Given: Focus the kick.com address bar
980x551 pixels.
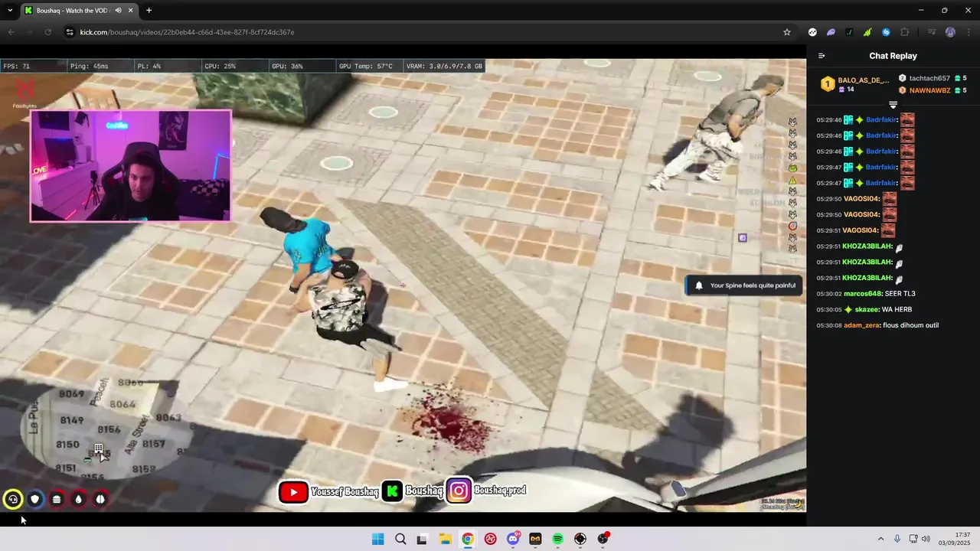Looking at the screenshot, I should pyautogui.click(x=429, y=32).
